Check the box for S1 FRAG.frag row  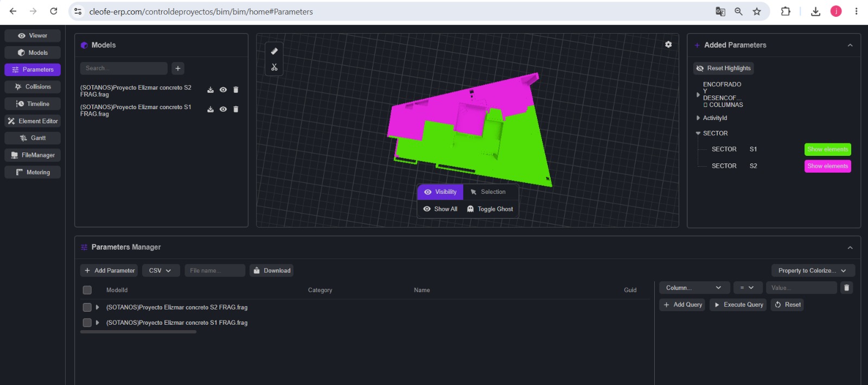87,323
